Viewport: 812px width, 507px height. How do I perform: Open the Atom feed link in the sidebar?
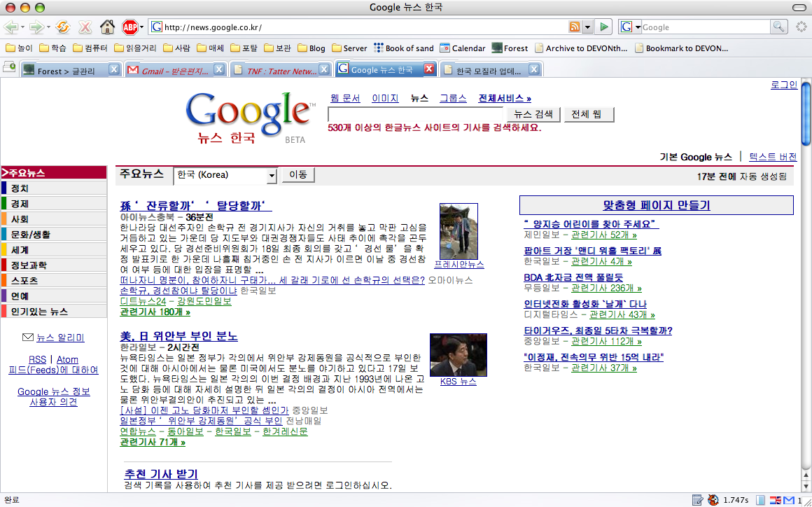tap(67, 359)
